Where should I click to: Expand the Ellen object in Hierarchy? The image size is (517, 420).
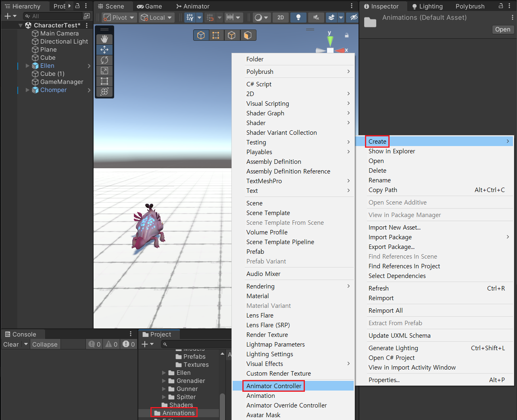click(27, 66)
